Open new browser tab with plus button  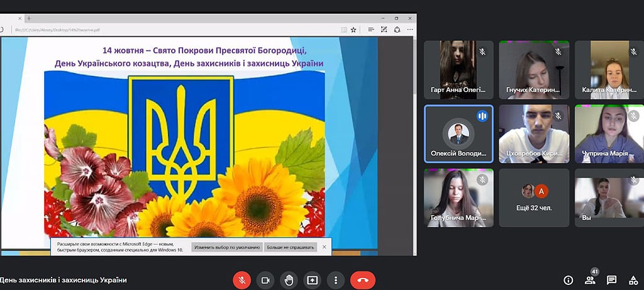29,18
